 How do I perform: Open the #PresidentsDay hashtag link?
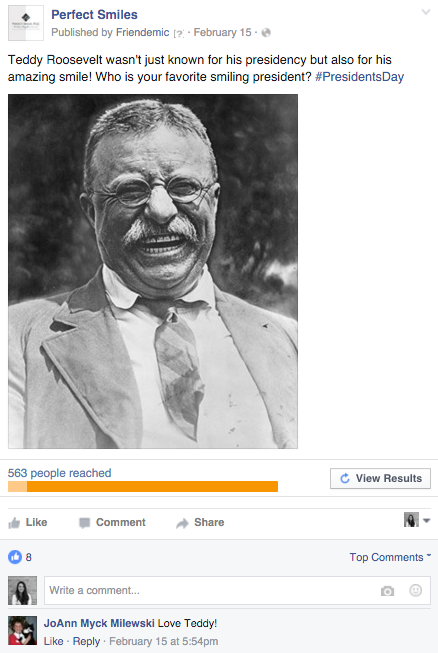[359, 77]
